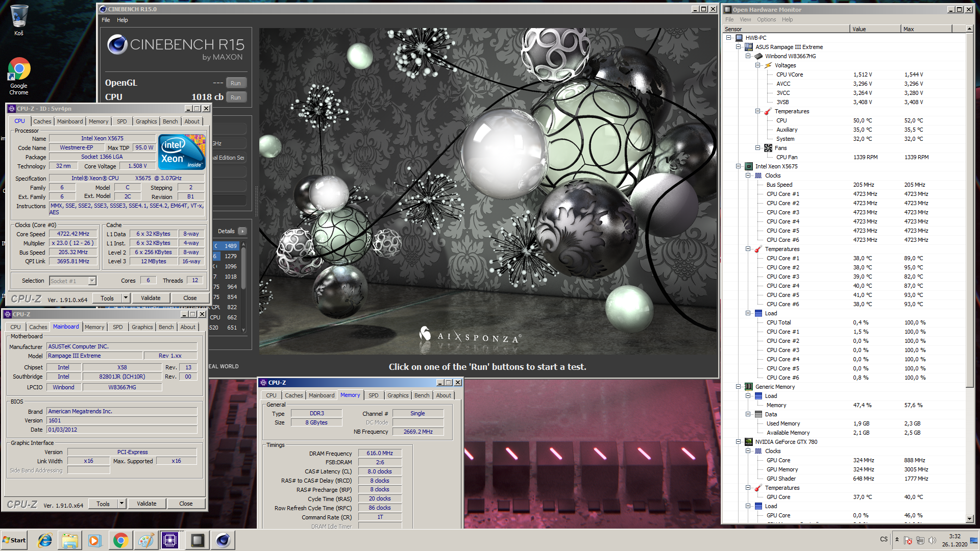
Task: Select the Google Chrome desktop shortcut
Action: 19,76
